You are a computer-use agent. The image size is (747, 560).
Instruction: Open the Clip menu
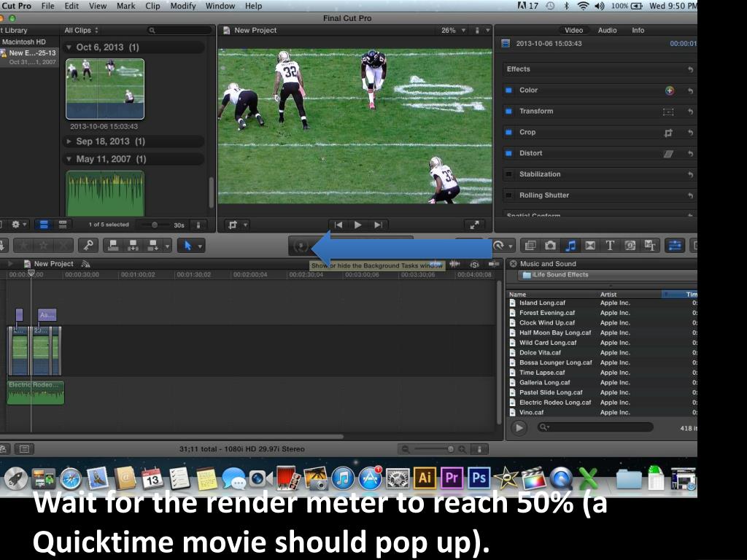click(152, 6)
